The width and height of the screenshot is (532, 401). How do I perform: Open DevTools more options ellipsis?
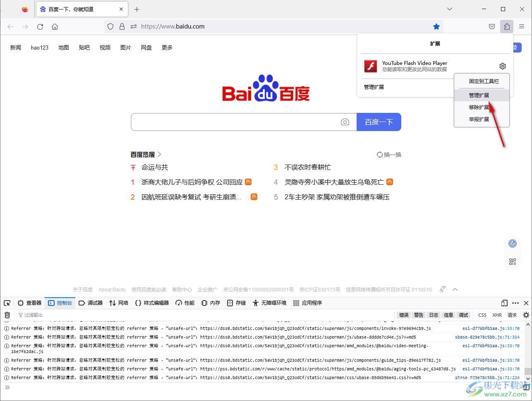(515, 303)
